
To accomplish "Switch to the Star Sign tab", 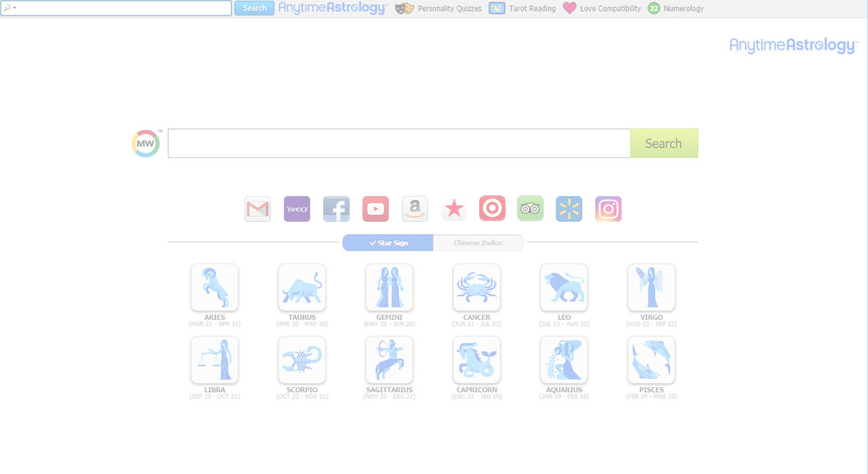I will pyautogui.click(x=388, y=243).
